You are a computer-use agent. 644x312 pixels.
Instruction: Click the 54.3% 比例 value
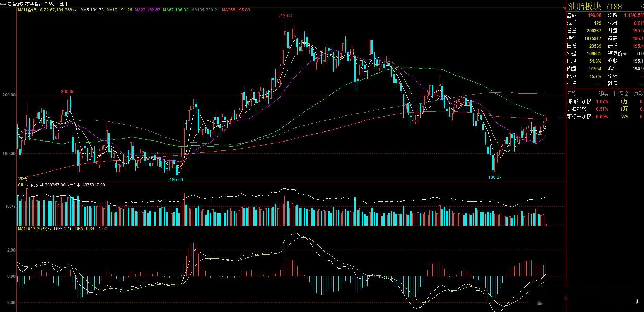(595, 61)
